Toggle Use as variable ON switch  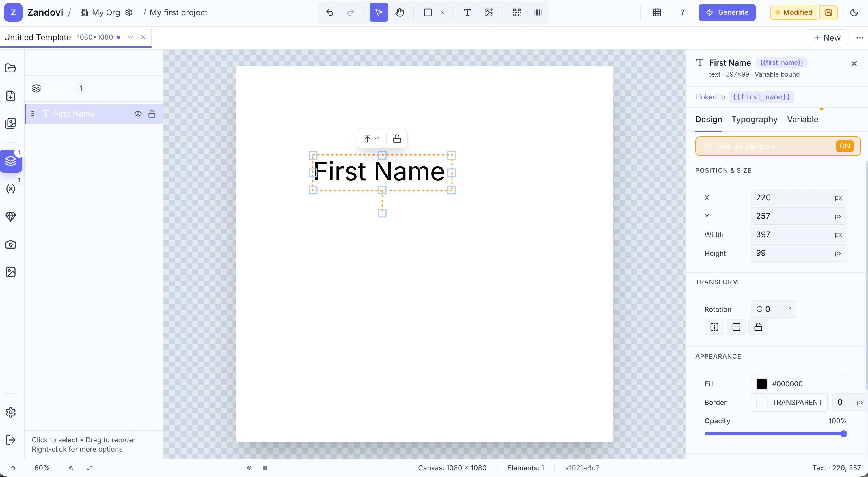pyautogui.click(x=844, y=146)
